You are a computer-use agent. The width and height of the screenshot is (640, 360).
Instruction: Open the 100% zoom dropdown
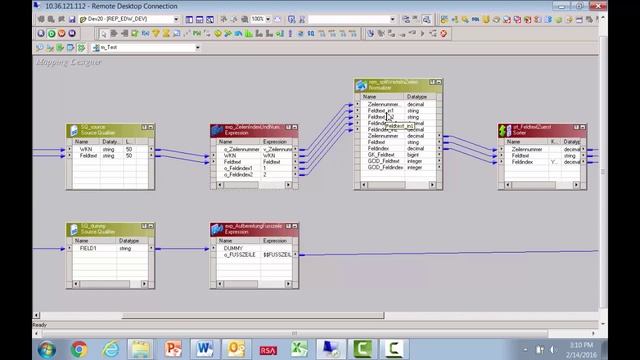[268, 19]
